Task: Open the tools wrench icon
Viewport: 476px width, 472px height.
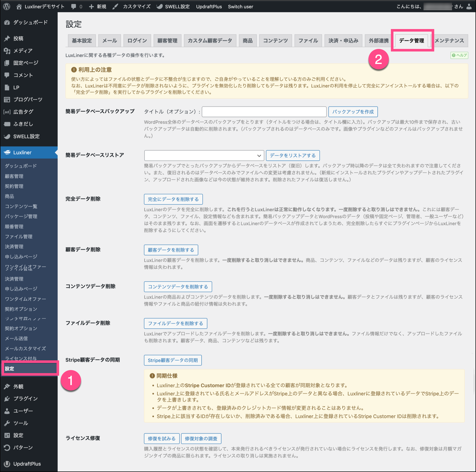Action: [x=7, y=423]
